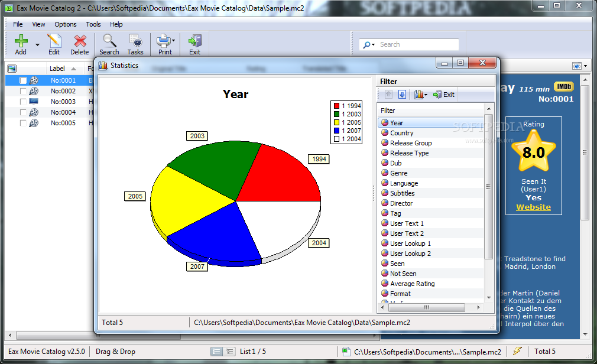Screen dimensions: 597x364
Task: Click the pie icon beside Tag
Action: 385,213
